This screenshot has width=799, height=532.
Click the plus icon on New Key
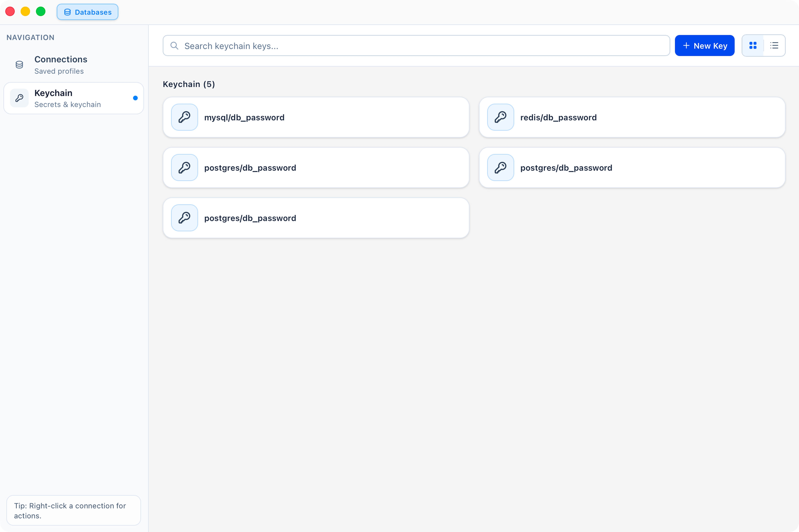coord(686,46)
